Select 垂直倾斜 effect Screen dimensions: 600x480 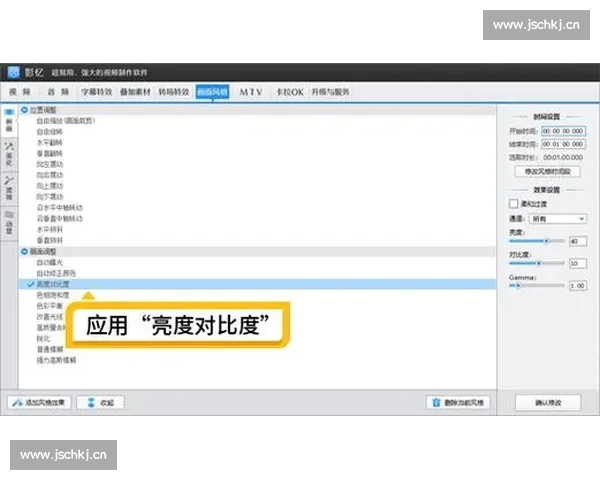click(x=49, y=240)
